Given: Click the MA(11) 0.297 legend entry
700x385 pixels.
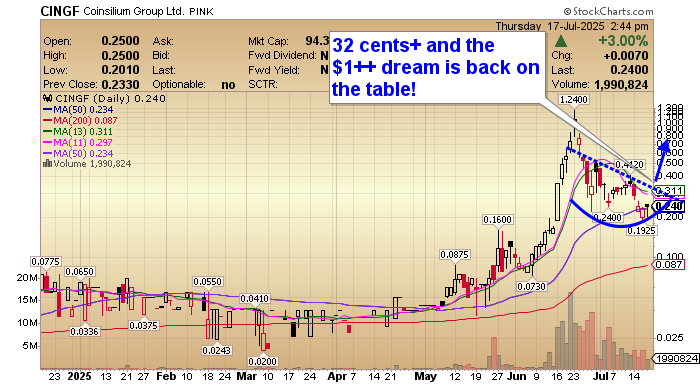Looking at the screenshot, I should (x=78, y=142).
